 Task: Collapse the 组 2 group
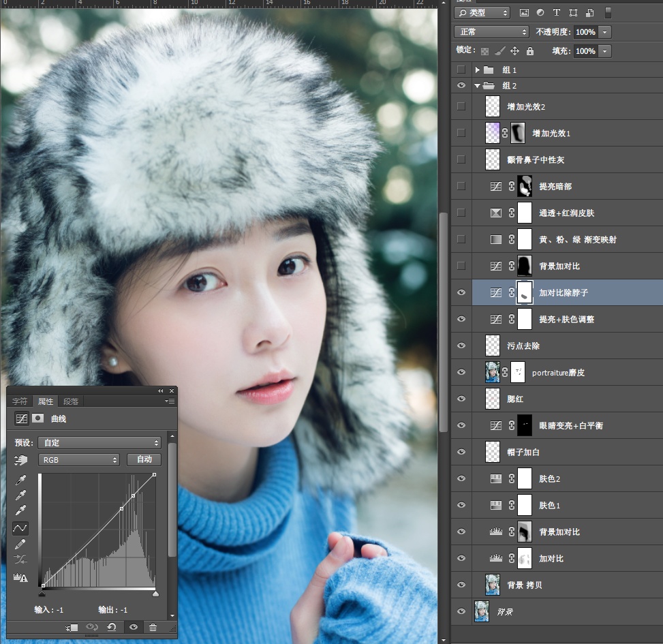click(x=477, y=86)
